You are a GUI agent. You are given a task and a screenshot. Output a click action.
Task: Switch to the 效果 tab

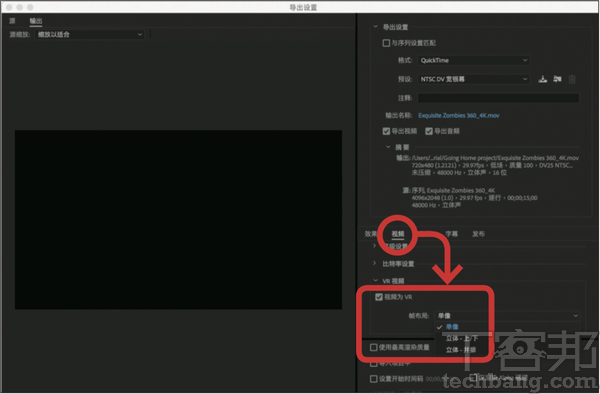pos(370,234)
